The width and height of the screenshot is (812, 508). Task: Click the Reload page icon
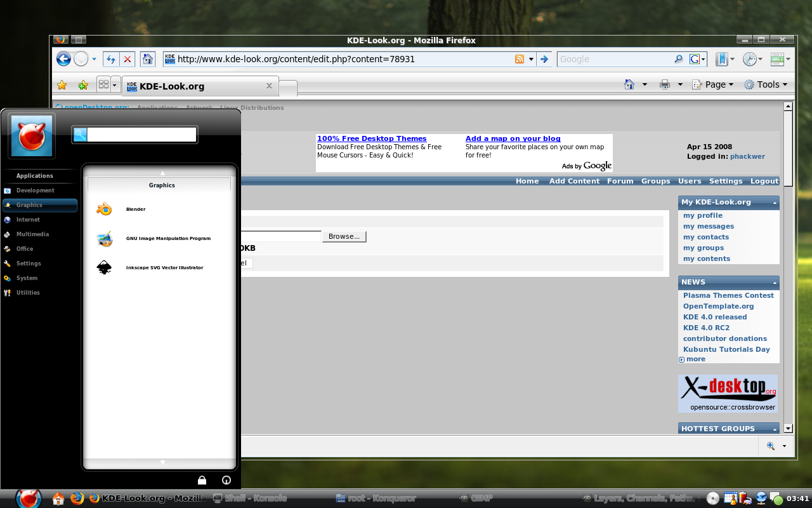[111, 59]
